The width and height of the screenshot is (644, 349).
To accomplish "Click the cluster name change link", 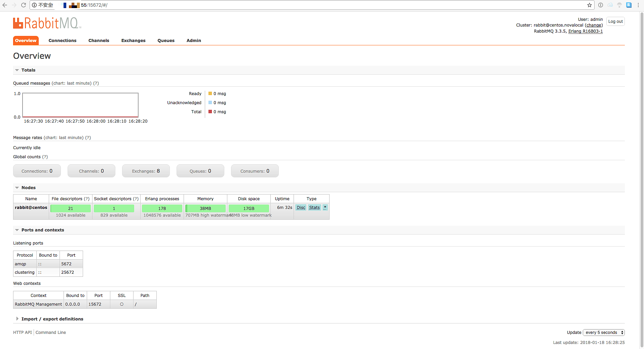I will click(x=594, y=25).
